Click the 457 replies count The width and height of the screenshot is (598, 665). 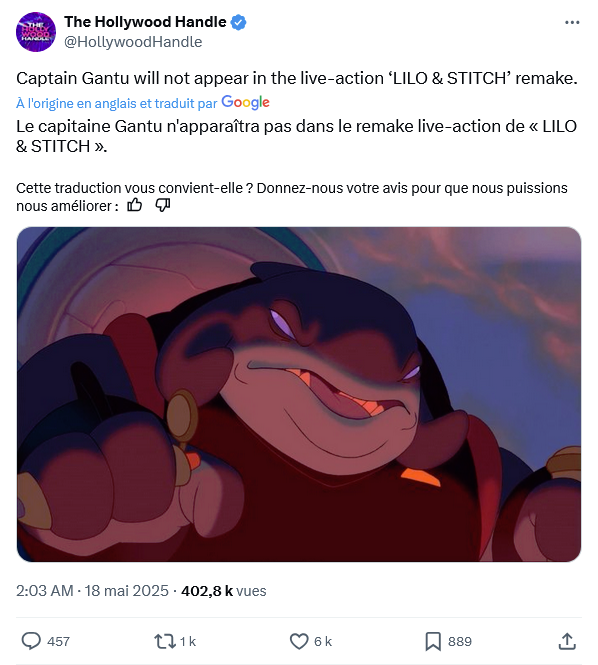coord(58,641)
